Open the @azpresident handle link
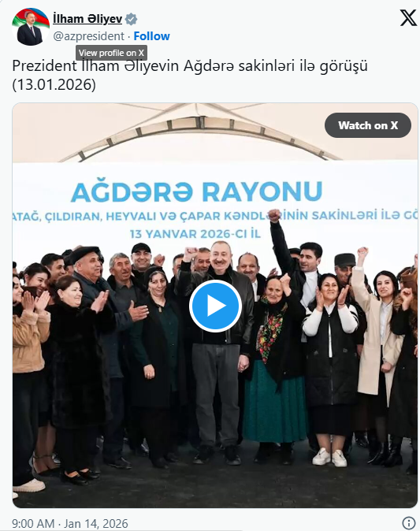Viewport: 420px width, 531px height. [89, 36]
